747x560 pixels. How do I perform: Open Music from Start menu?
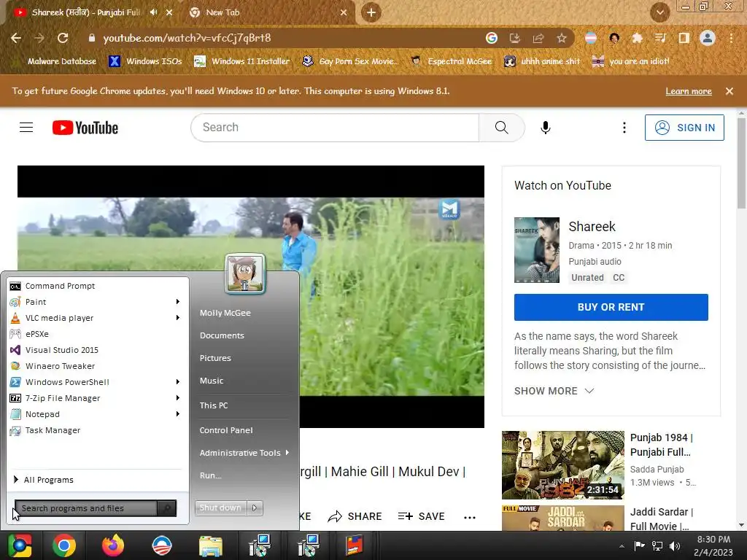point(212,381)
